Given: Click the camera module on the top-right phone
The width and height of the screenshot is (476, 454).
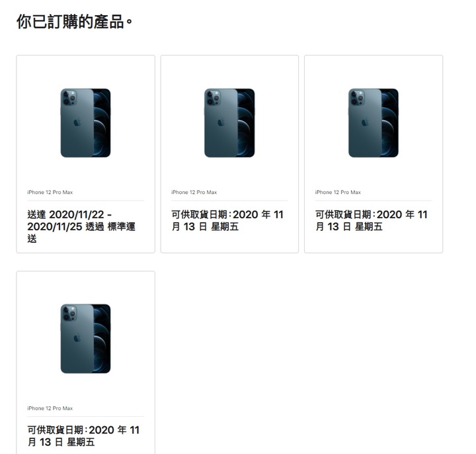Looking at the screenshot, I should pyautogui.click(x=357, y=97).
